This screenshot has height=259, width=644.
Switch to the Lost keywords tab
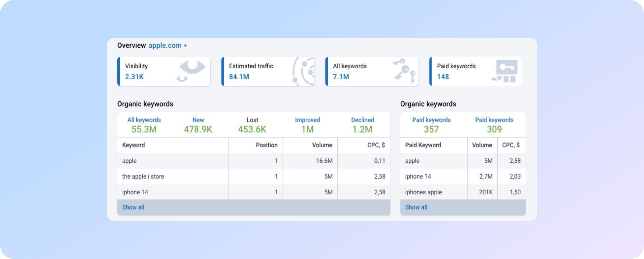click(252, 125)
